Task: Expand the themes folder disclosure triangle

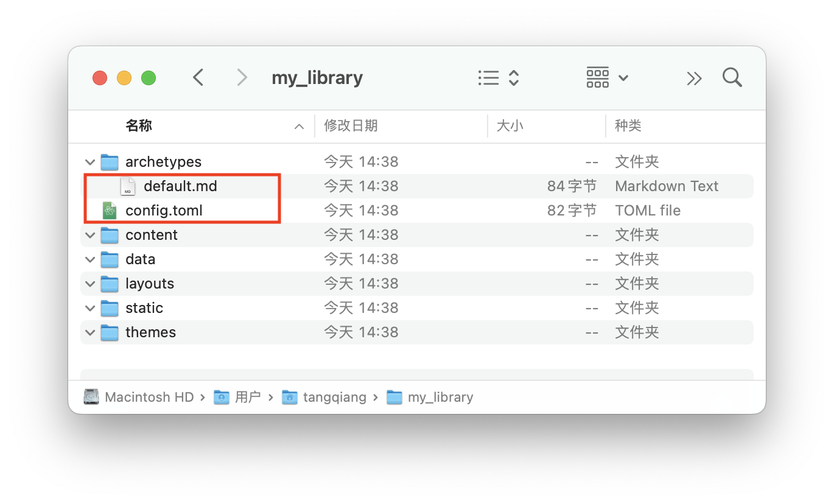Action: click(x=89, y=332)
